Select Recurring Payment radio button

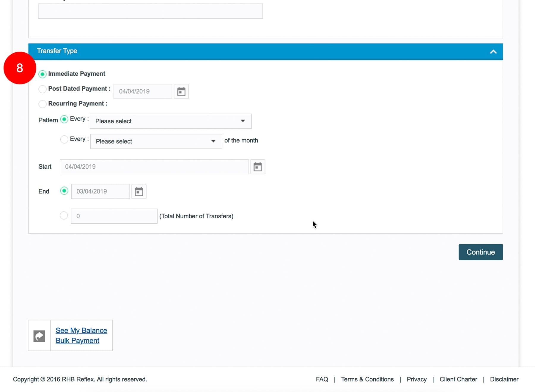[43, 104]
